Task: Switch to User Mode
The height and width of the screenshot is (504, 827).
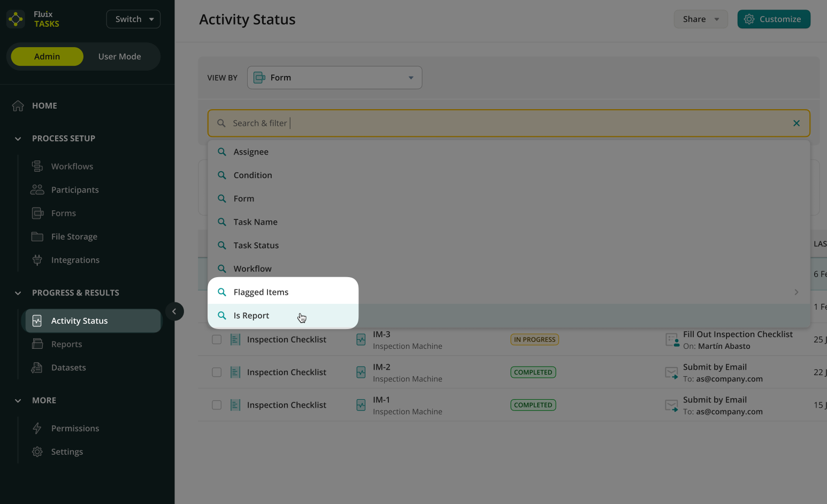Action: [119, 57]
